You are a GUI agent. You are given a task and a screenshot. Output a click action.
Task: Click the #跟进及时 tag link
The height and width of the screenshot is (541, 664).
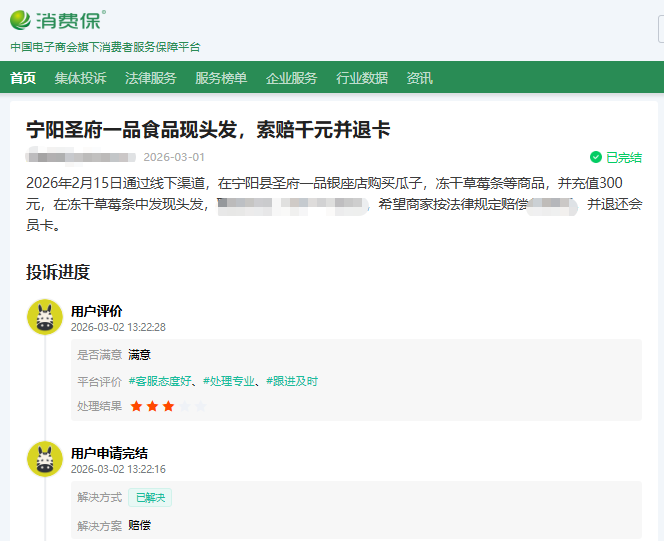pos(292,381)
